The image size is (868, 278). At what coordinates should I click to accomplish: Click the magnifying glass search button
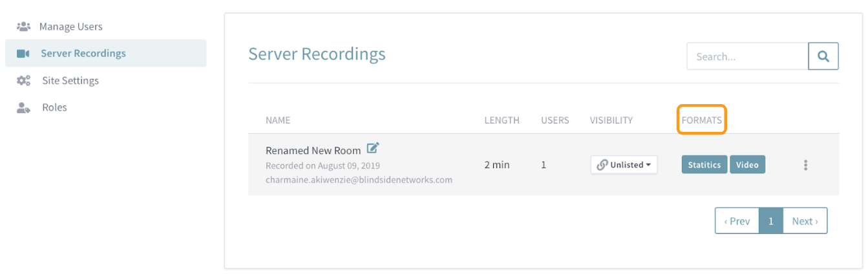pyautogui.click(x=823, y=56)
